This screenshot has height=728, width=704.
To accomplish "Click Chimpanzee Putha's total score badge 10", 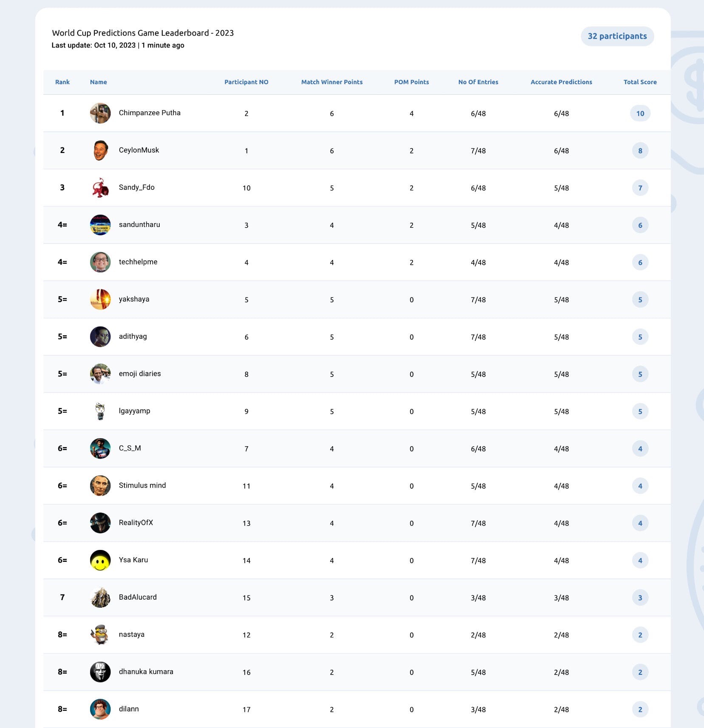I will tap(640, 113).
